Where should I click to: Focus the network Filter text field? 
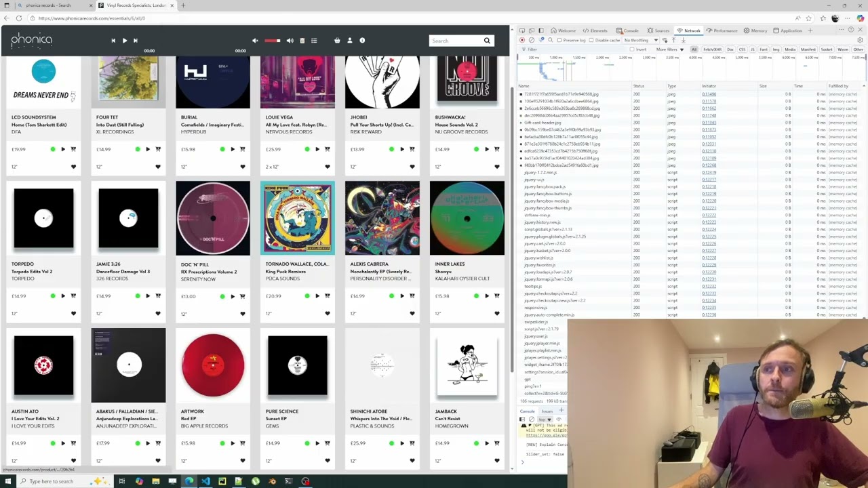pos(573,49)
